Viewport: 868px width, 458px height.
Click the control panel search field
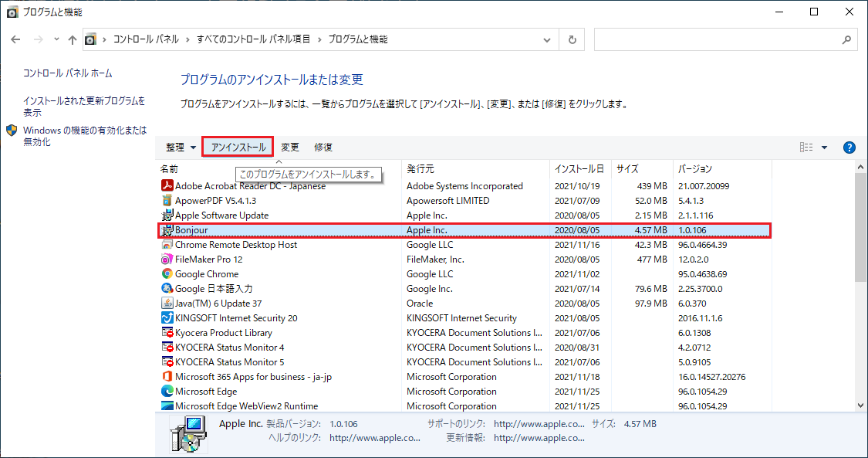click(718, 39)
